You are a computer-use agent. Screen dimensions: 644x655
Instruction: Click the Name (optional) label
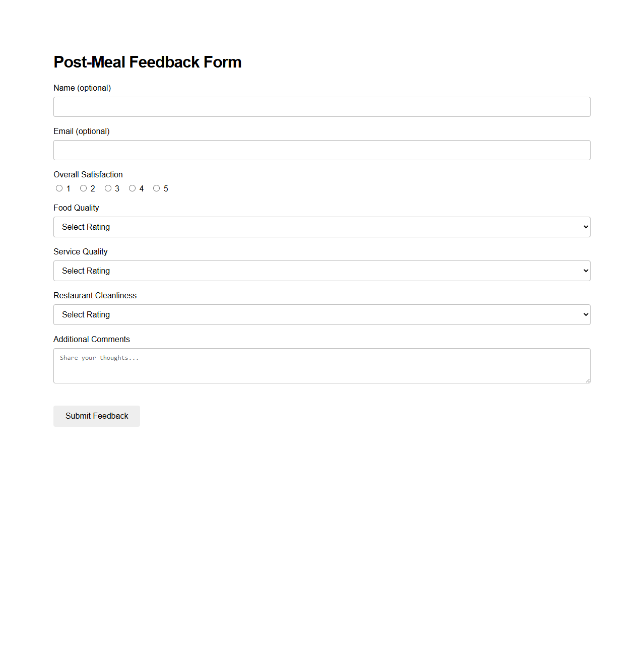[82, 88]
